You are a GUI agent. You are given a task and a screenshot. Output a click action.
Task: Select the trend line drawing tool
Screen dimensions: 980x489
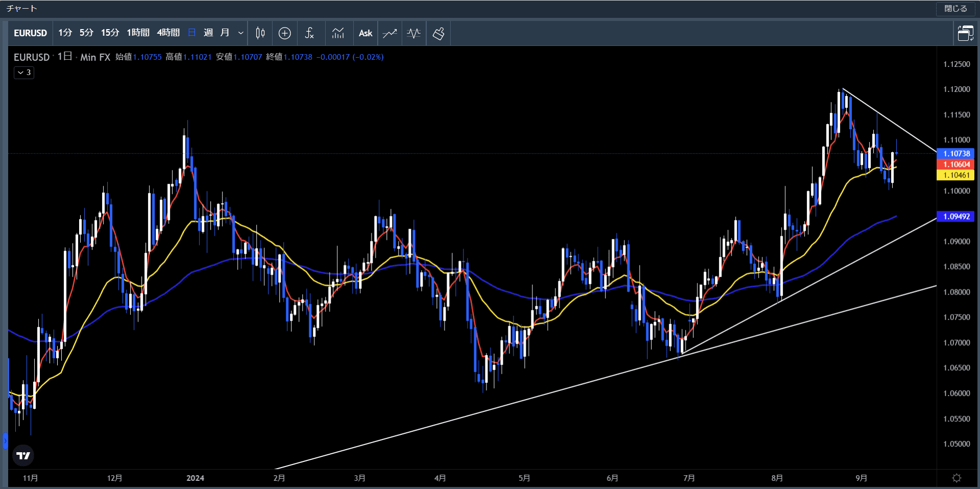390,33
